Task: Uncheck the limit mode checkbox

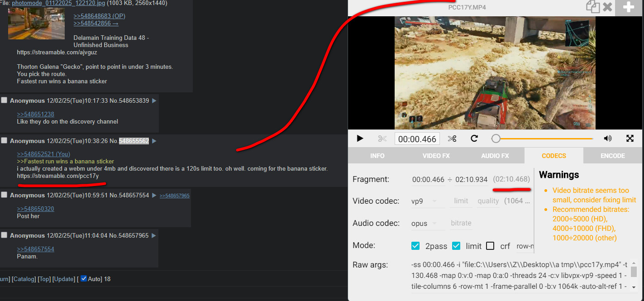Action: tap(456, 246)
